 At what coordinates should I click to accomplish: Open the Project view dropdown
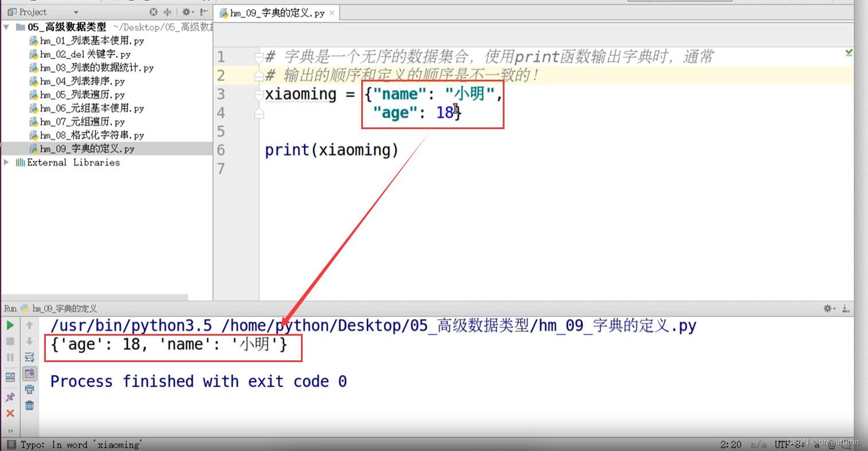[x=76, y=12]
